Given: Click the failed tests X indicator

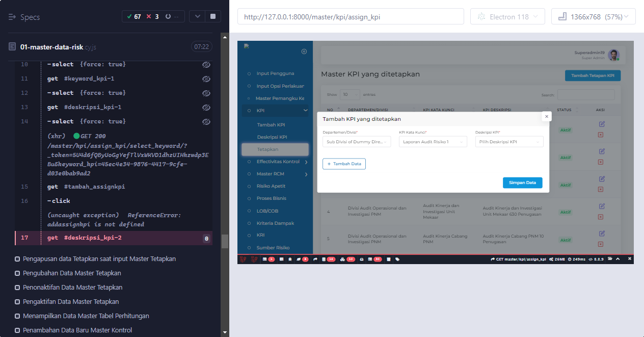Looking at the screenshot, I should pos(149,16).
